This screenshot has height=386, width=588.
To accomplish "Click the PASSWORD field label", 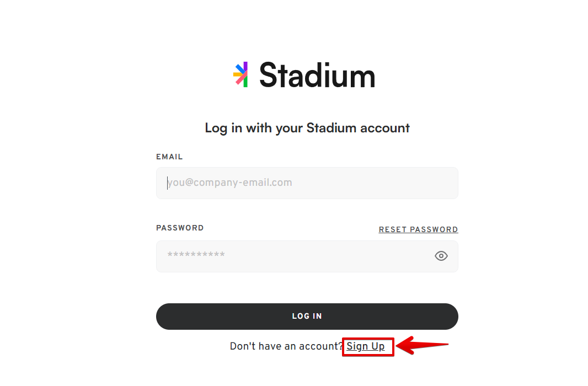I will point(180,228).
